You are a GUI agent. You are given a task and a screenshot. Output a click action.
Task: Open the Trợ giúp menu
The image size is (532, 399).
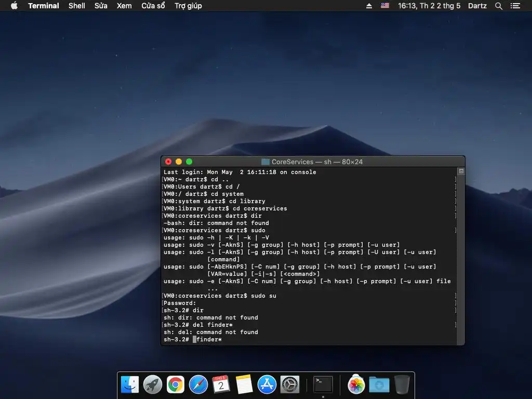[x=188, y=6]
